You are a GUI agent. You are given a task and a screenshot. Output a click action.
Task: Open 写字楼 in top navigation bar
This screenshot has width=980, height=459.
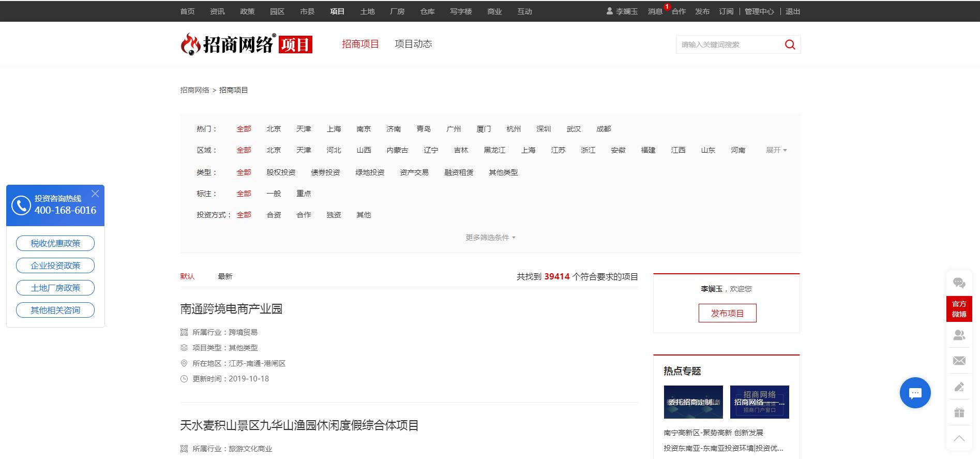(461, 11)
